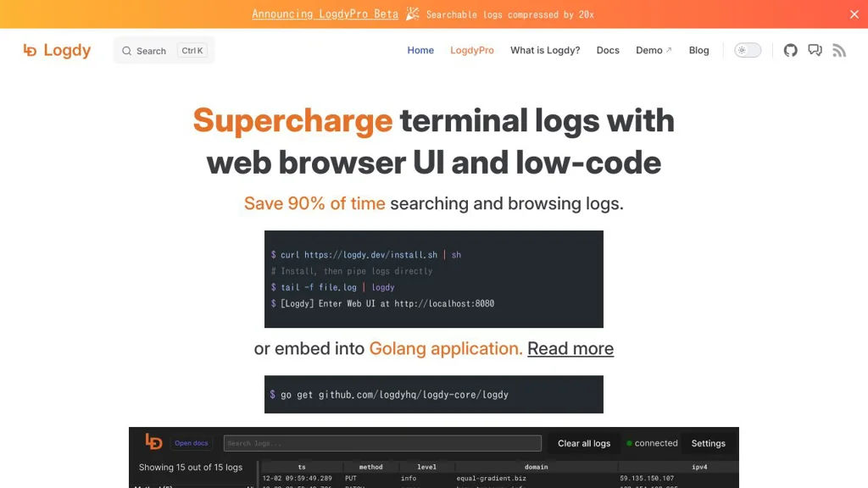Click the PUT method cell
Image resolution: width=868 pixels, height=488 pixels.
pos(351,478)
